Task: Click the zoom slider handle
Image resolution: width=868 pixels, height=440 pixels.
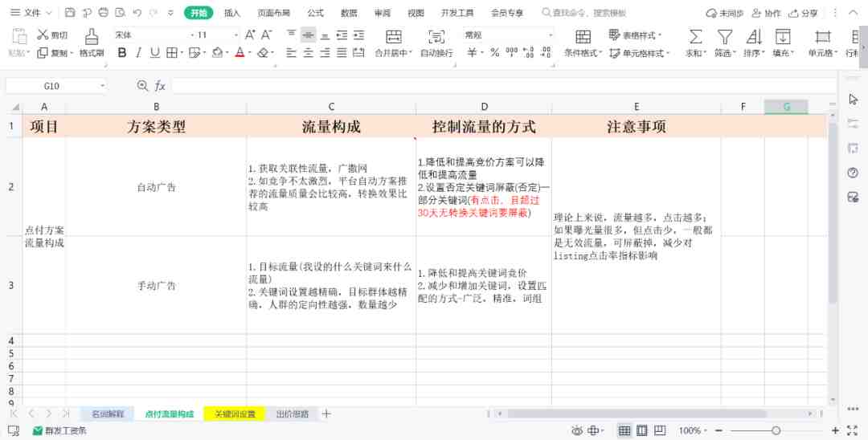Action: click(x=776, y=430)
